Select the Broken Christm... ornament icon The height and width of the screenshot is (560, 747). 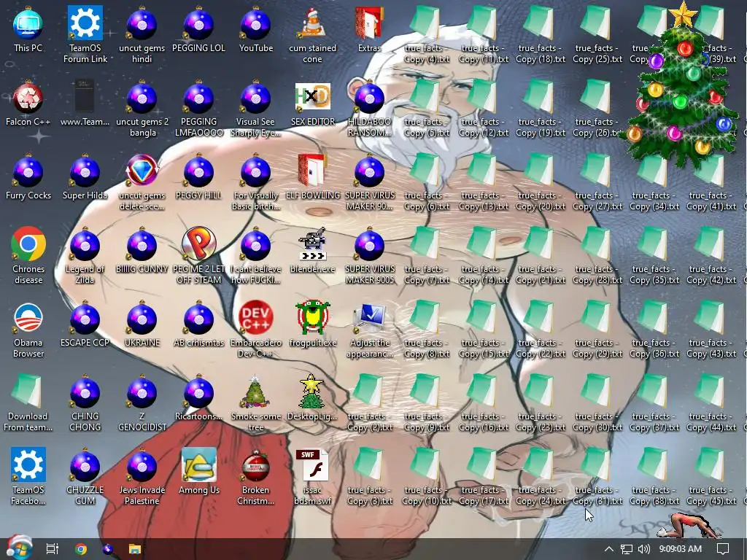coord(256,477)
